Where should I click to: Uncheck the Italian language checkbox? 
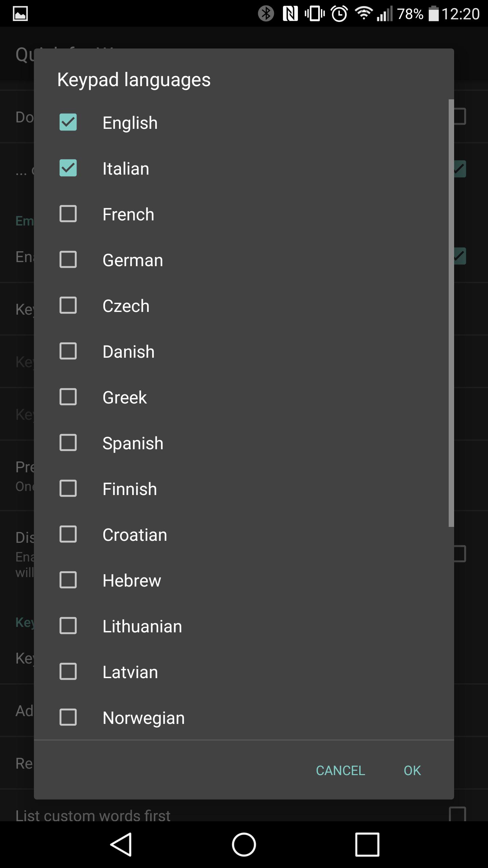68,168
